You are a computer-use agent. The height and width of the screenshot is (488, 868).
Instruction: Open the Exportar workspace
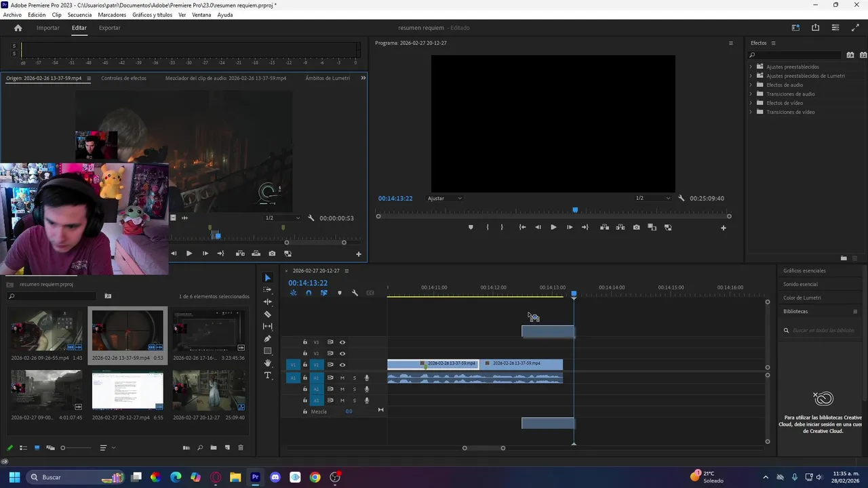[x=109, y=28]
